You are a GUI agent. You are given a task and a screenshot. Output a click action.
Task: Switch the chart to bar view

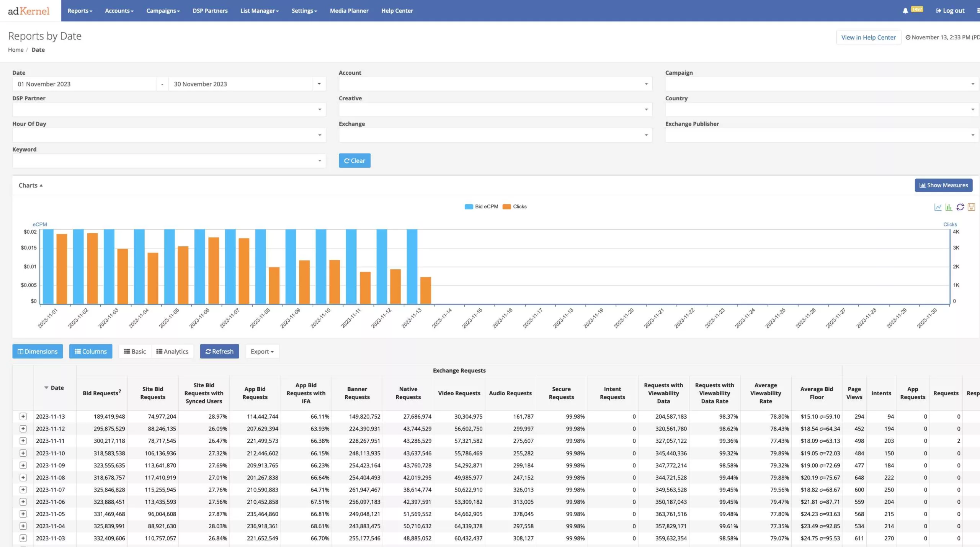[949, 206]
